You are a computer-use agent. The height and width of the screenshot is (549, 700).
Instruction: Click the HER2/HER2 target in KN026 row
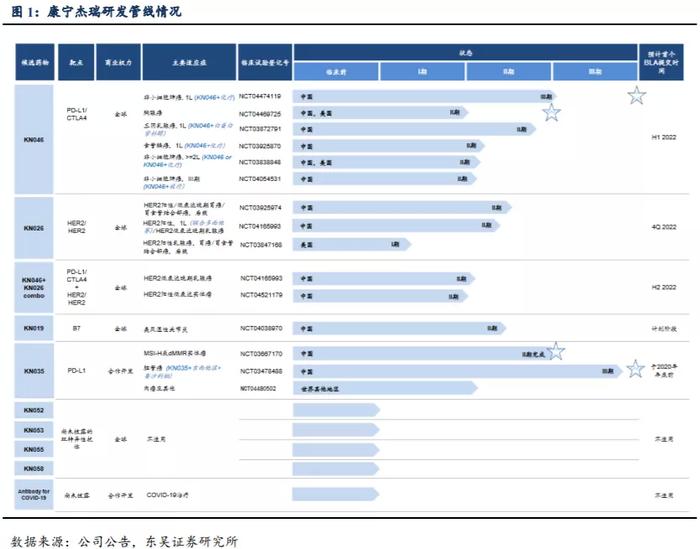coord(77,227)
